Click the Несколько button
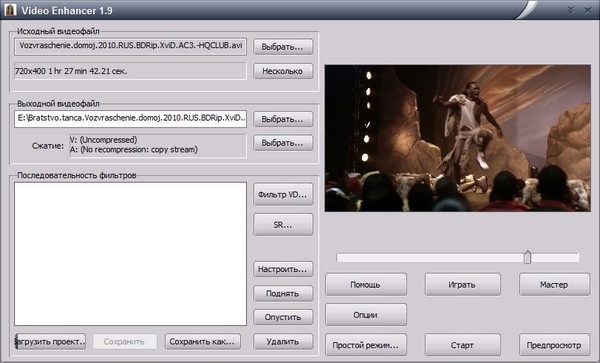Image resolution: width=600 pixels, height=363 pixels. point(283,71)
